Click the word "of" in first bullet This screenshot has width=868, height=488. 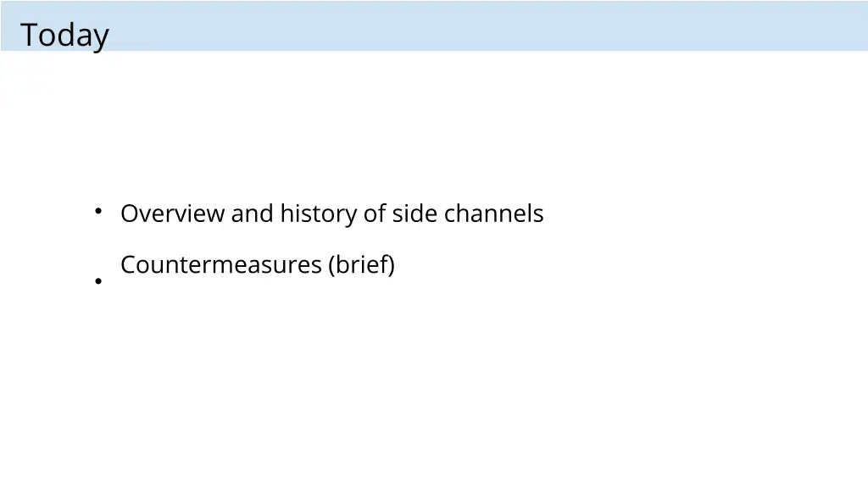(375, 213)
